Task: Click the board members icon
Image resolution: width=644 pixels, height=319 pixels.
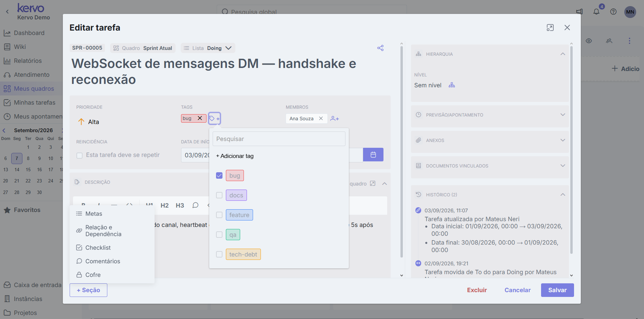Action: [x=609, y=41]
